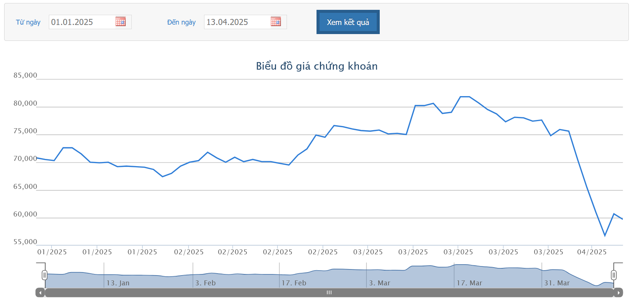Click the chart title Biểu đồ giá chứng khoán
The image size is (644, 302).
[x=317, y=66]
